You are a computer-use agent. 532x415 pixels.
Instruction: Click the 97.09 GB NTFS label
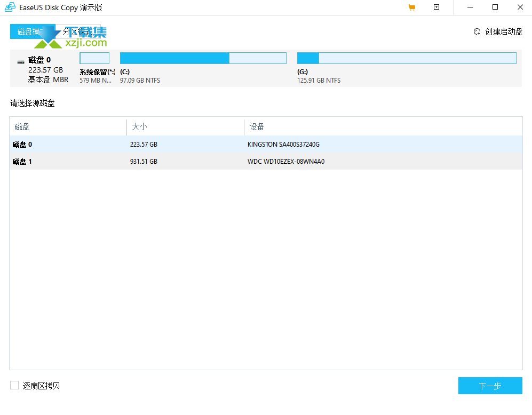[x=140, y=81]
